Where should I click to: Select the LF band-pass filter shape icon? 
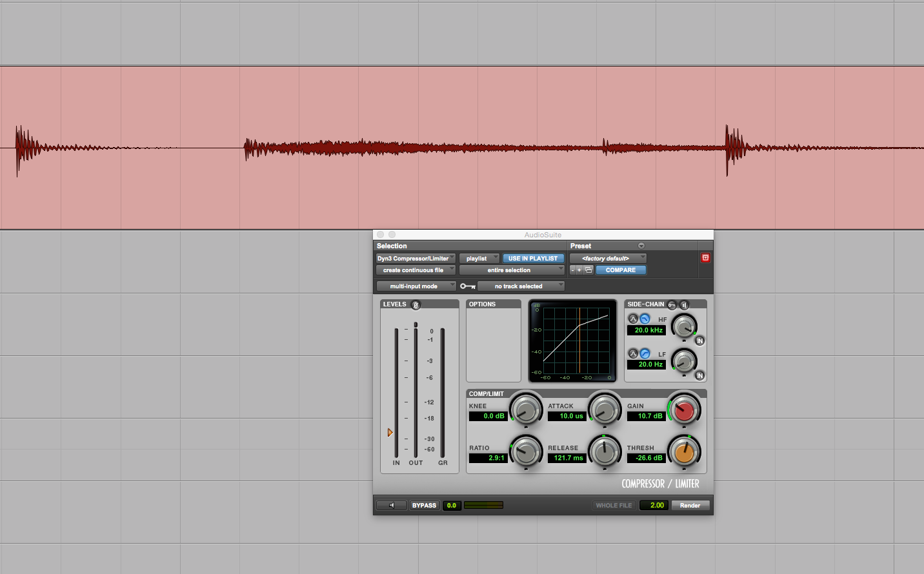[x=633, y=353]
